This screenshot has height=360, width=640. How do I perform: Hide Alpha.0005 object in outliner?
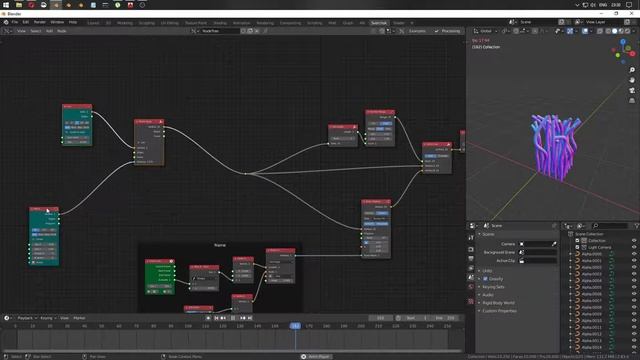(x=634, y=287)
